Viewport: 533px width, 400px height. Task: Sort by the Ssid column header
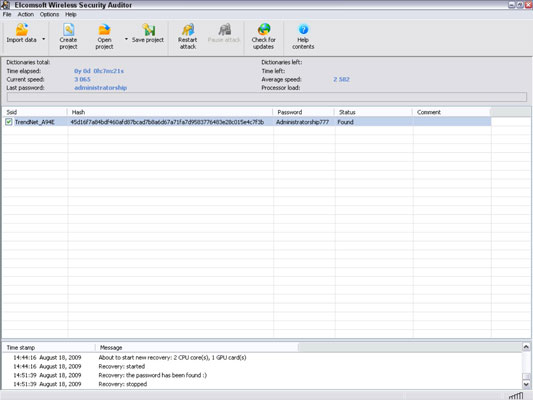click(x=35, y=112)
